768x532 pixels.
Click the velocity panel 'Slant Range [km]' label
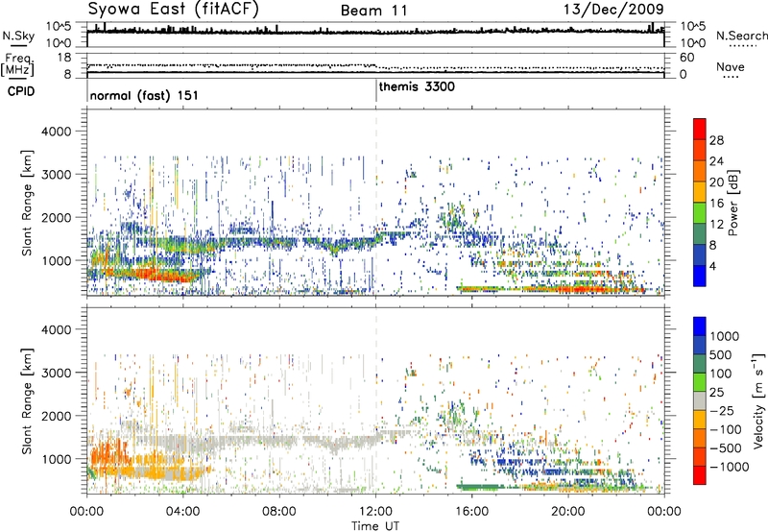[x=27, y=401]
